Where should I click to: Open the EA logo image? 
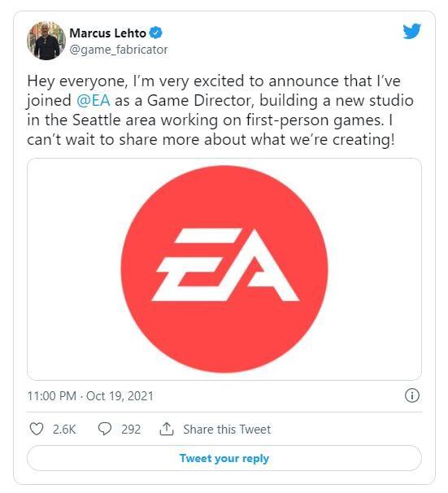(224, 269)
